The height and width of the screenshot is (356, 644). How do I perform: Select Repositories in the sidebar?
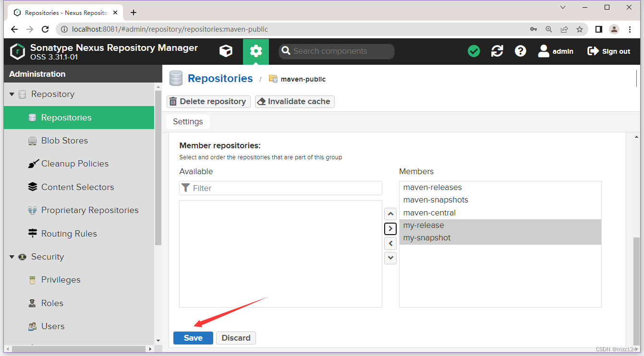[79, 118]
